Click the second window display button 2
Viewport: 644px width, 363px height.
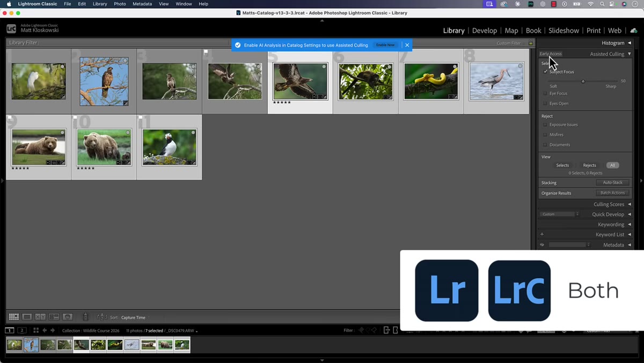point(22,330)
